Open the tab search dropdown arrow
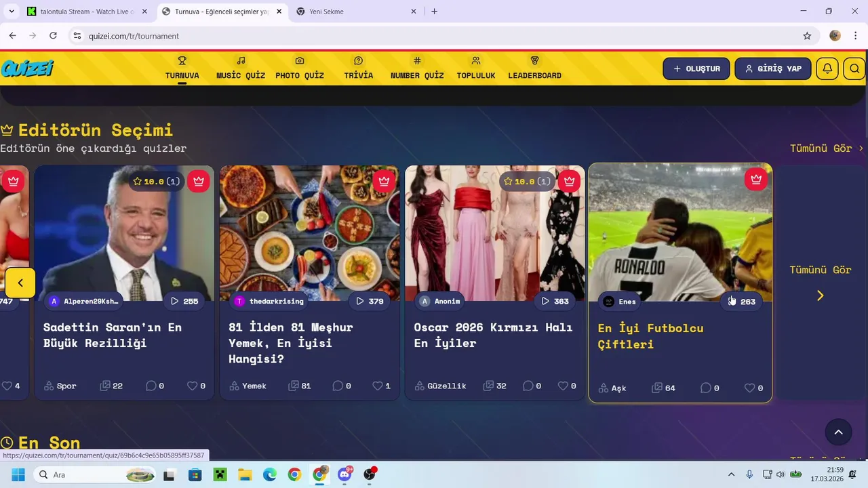Image resolution: width=868 pixels, height=488 pixels. [11, 12]
